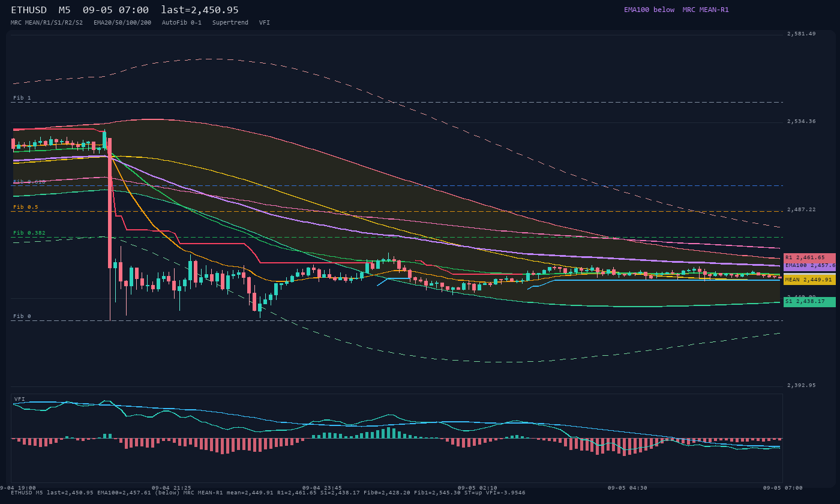Click the 2,581.49 price axis label

(802, 34)
